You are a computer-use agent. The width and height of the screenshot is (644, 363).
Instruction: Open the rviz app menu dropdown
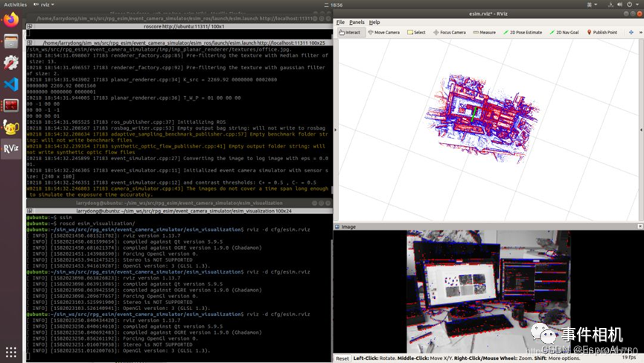(x=44, y=4)
